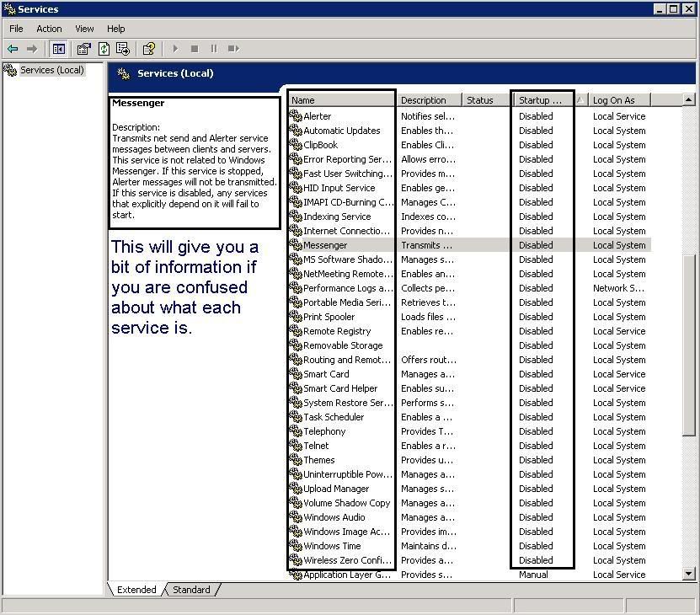Select the Performance Logs service name
Image resolution: width=700 pixels, height=615 pixels.
pos(348,288)
